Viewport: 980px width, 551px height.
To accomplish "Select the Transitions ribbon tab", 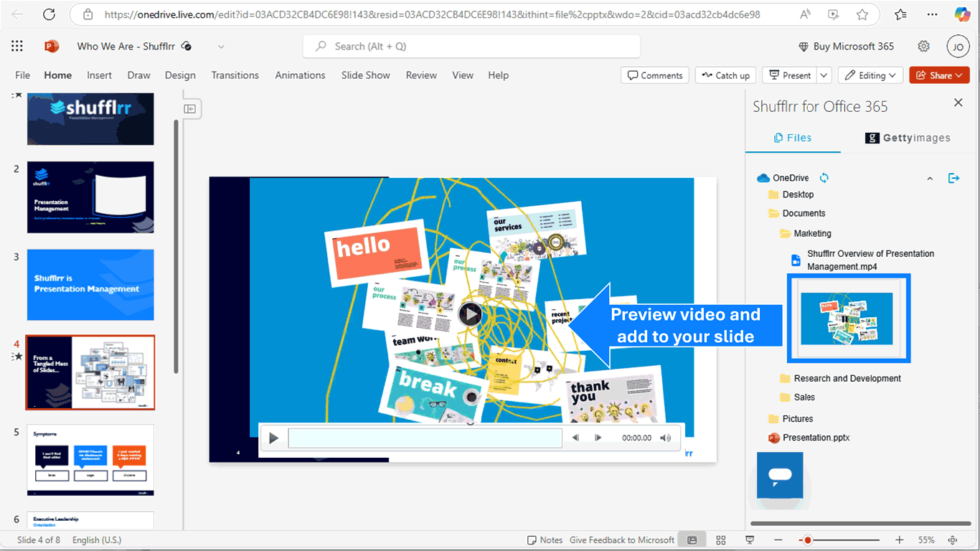I will [235, 75].
